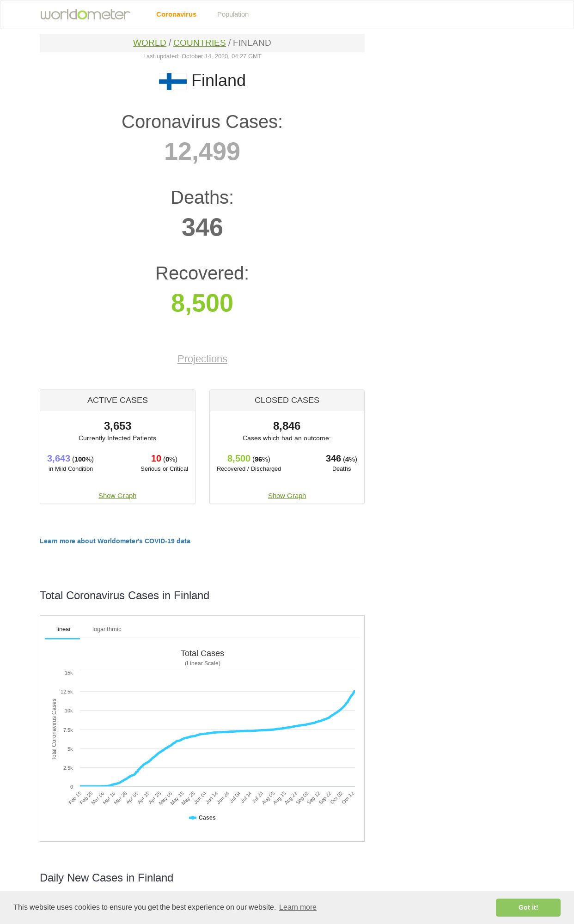The image size is (574, 924).
Task: Follow the COUNTRIES breadcrumb link
Action: click(x=199, y=43)
